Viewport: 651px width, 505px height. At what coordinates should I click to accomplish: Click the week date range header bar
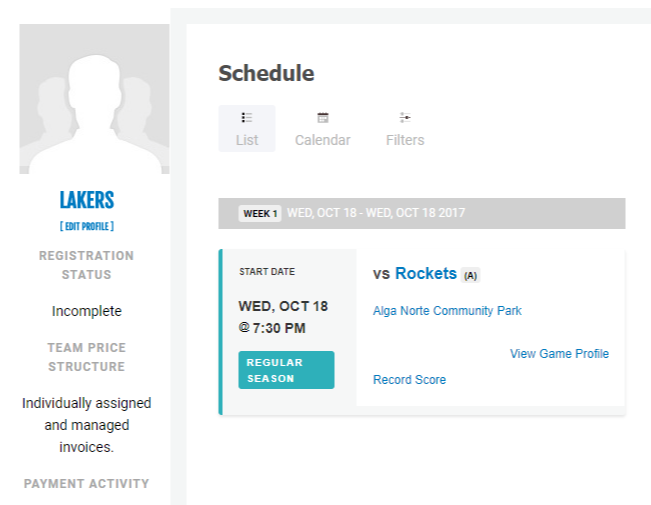[422, 213]
